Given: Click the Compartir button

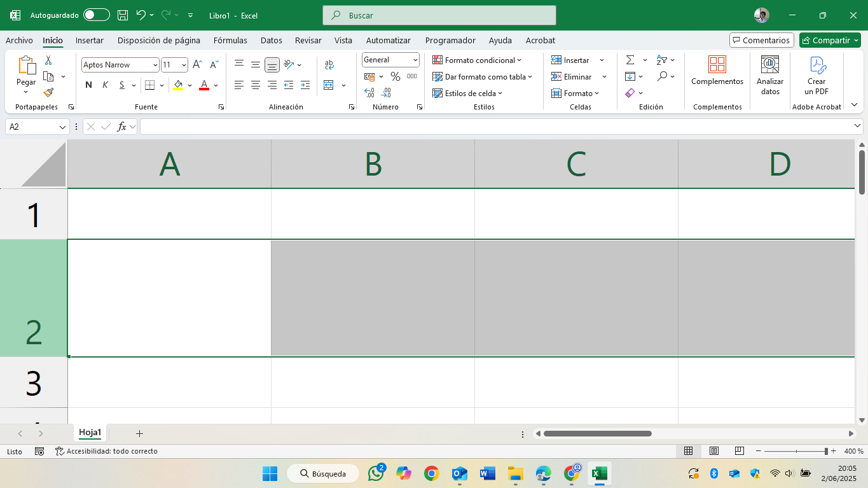Looking at the screenshot, I should (x=830, y=40).
